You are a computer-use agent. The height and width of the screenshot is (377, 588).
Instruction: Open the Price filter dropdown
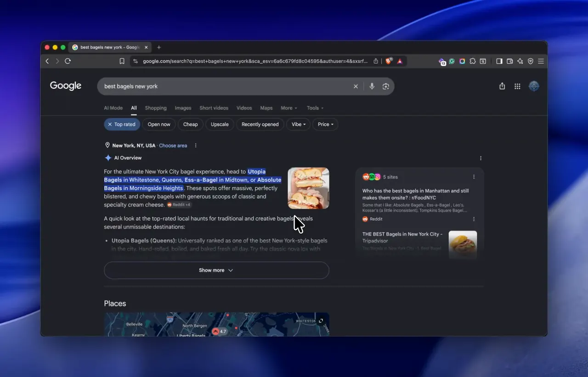coord(325,124)
